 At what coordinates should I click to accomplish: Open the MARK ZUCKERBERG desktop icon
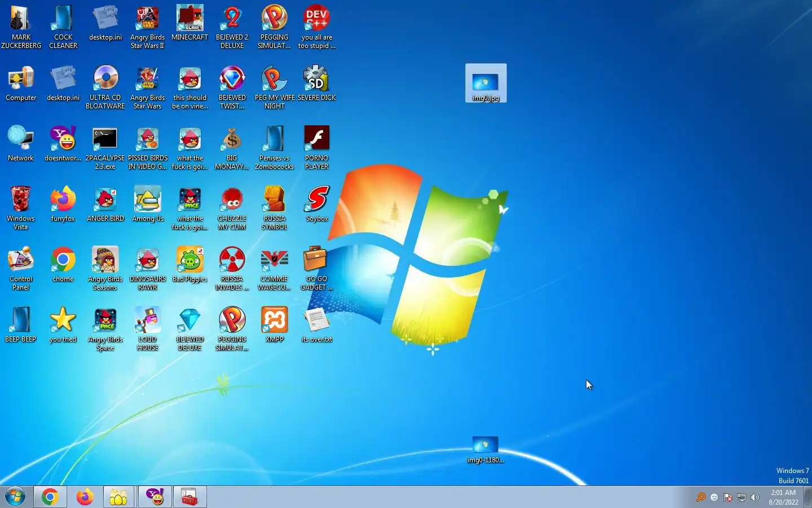click(21, 27)
